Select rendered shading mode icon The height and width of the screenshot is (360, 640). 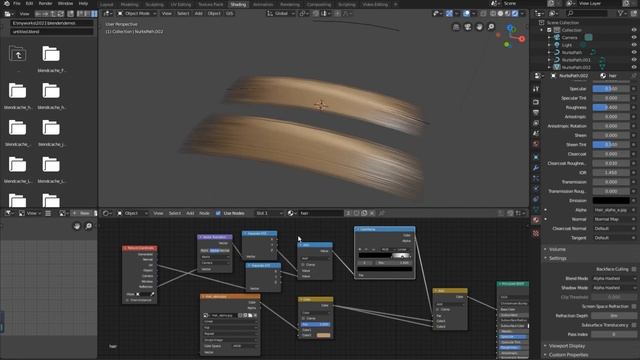click(515, 13)
